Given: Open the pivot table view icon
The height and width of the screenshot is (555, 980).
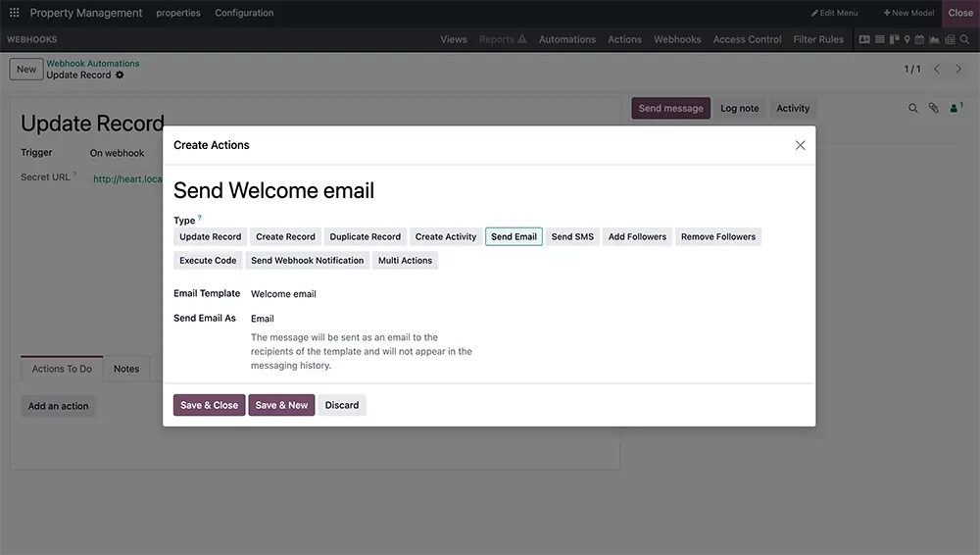Looking at the screenshot, I should (x=950, y=39).
